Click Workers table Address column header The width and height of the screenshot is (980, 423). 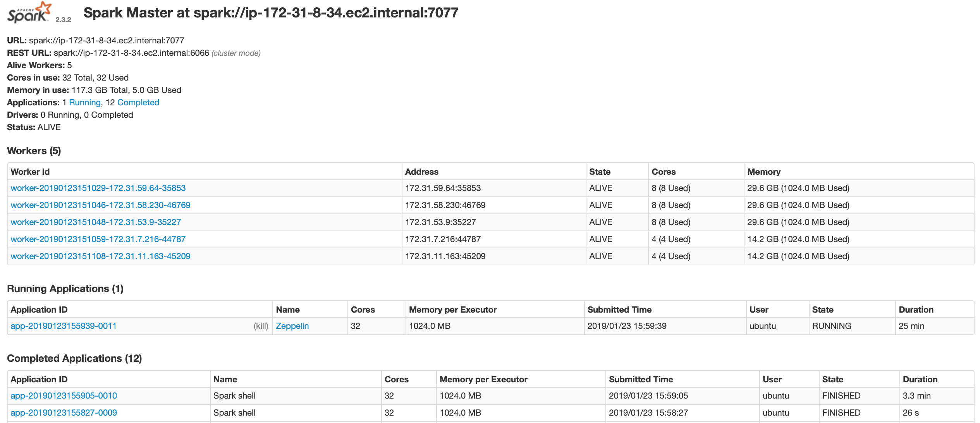[x=421, y=172]
